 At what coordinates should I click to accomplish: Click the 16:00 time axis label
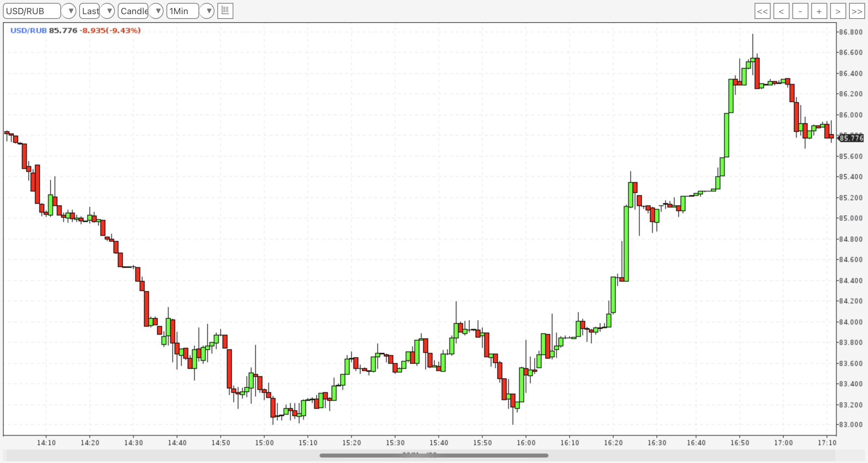526,443
